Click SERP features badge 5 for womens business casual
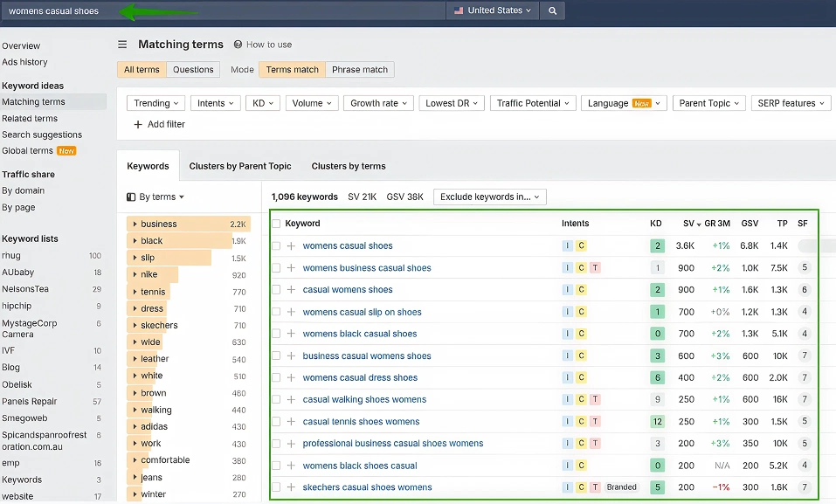This screenshot has width=836, height=504. click(x=805, y=267)
